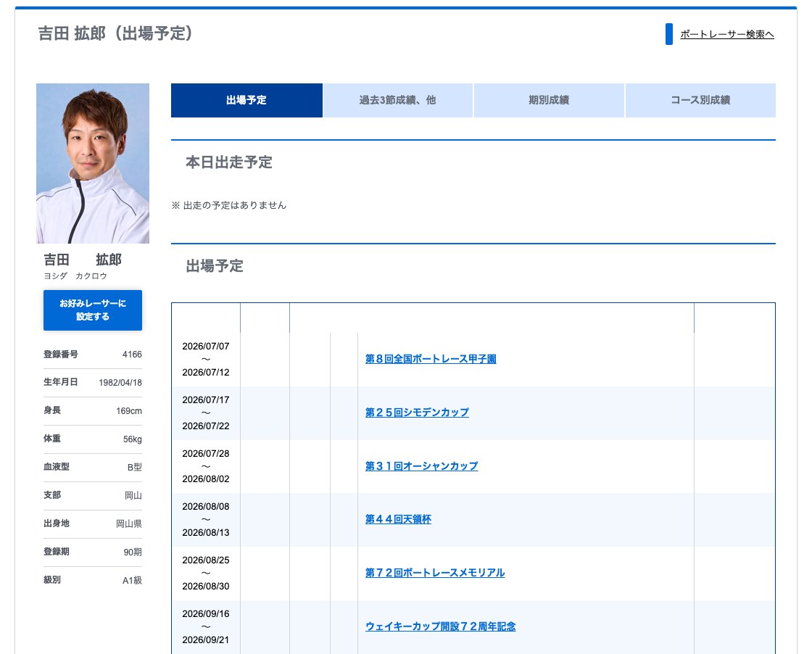Switch to 過去3節成績、他 tab
Screen dimensions: 812x654
[x=398, y=101]
